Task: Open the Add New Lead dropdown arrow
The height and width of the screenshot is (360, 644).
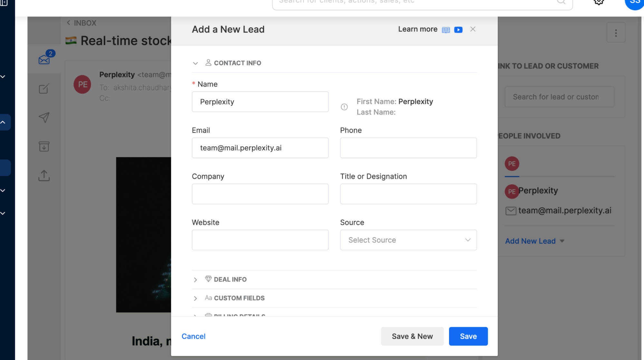Action: tap(562, 241)
